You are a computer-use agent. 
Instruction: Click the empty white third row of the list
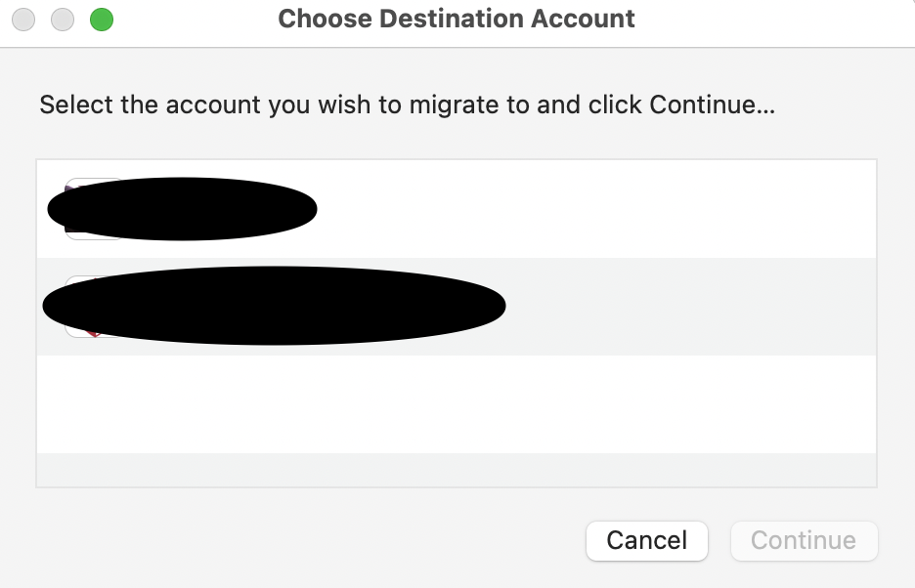point(456,403)
